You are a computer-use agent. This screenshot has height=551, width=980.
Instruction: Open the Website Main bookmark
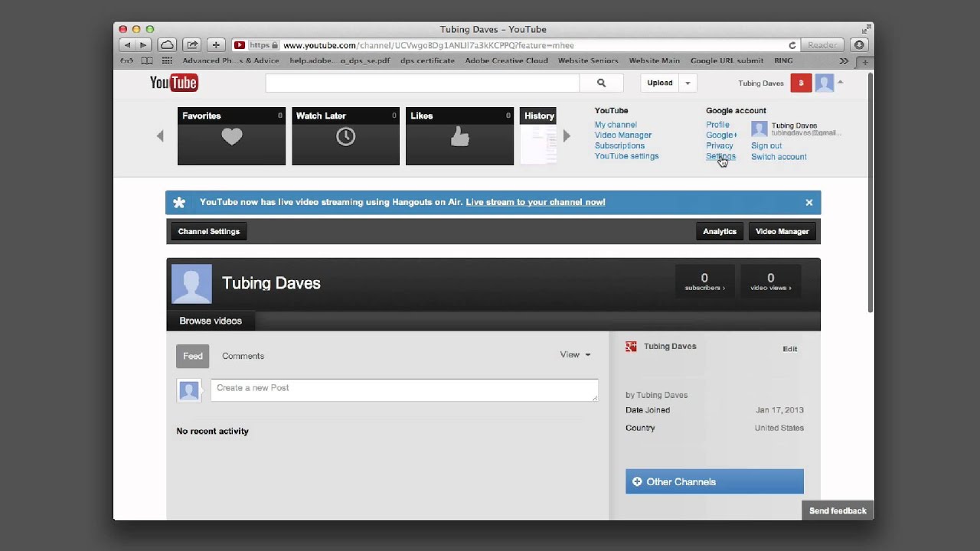click(655, 60)
